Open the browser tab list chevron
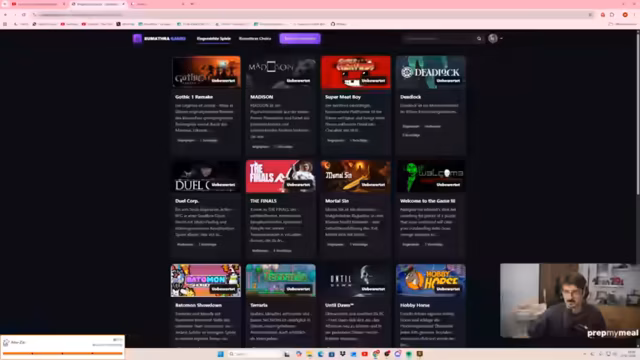Image resolution: width=640 pixels, height=360 pixels. [x=192, y=4]
